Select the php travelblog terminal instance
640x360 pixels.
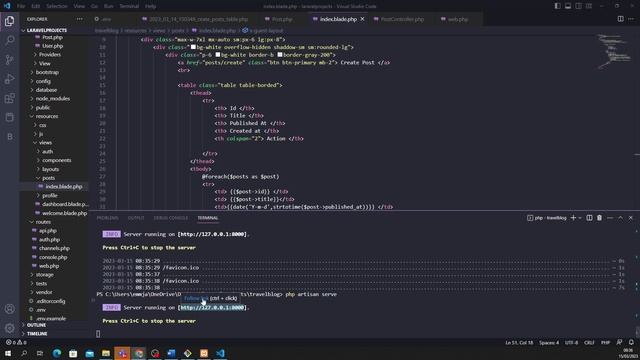click(547, 218)
